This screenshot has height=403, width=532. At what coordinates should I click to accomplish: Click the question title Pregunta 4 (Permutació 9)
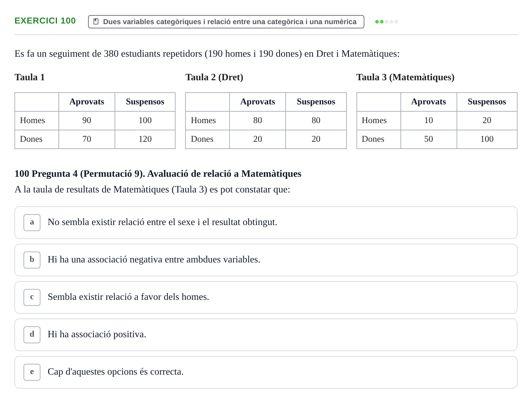pyautogui.click(x=158, y=174)
